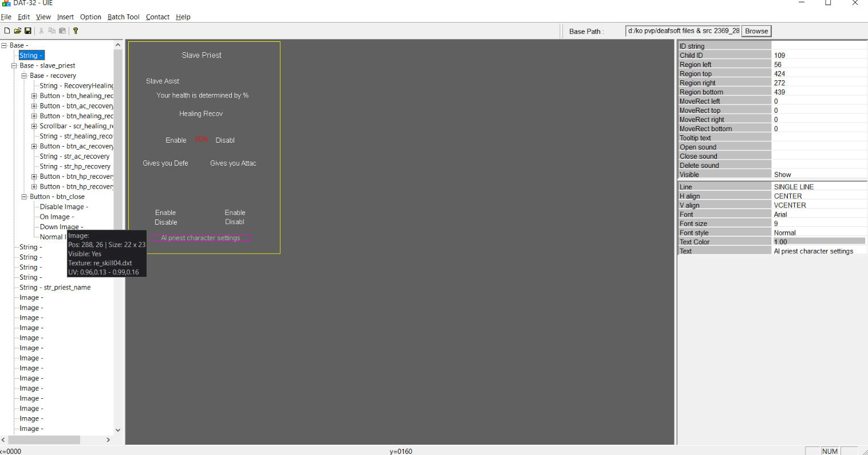Open the Option menu
The height and width of the screenshot is (455, 868).
tap(90, 17)
